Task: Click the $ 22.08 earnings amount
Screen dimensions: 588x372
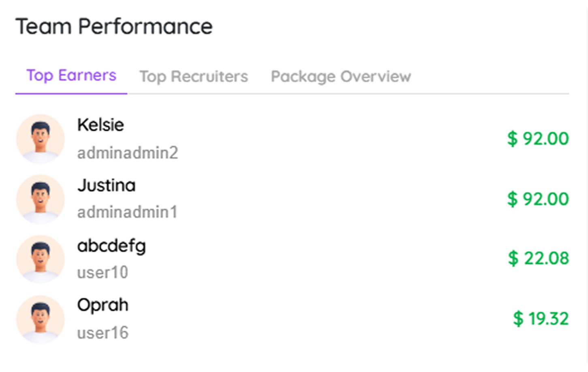Action: pos(538,258)
